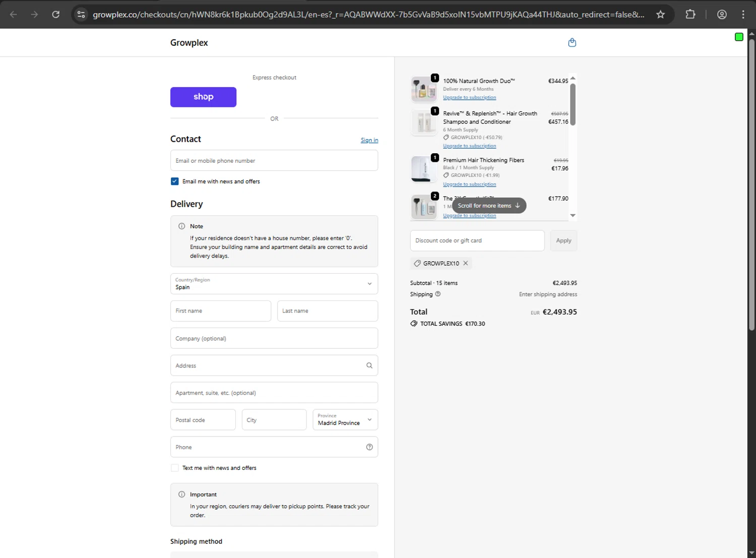
Task: Bookmark this page with the star
Action: point(660,15)
